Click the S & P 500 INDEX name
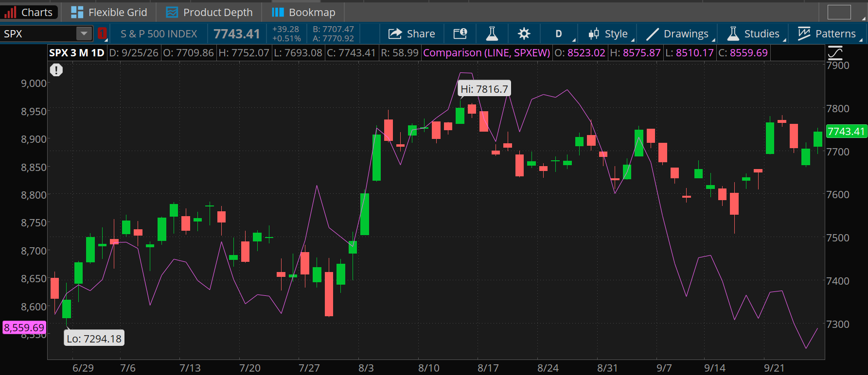The width and height of the screenshot is (868, 375). pyautogui.click(x=159, y=34)
